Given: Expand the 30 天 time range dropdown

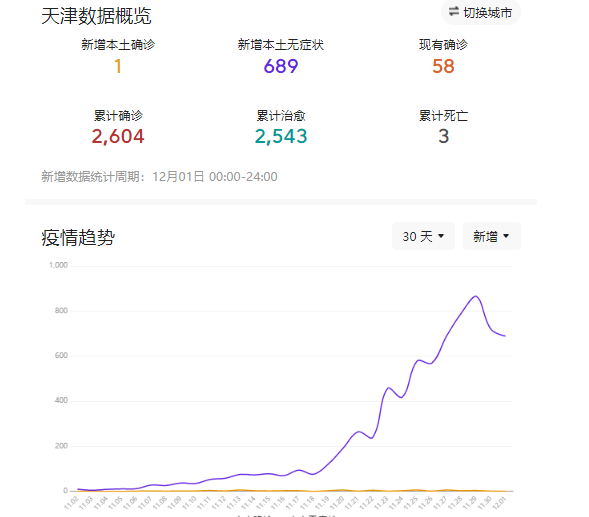Looking at the screenshot, I should pos(423,236).
